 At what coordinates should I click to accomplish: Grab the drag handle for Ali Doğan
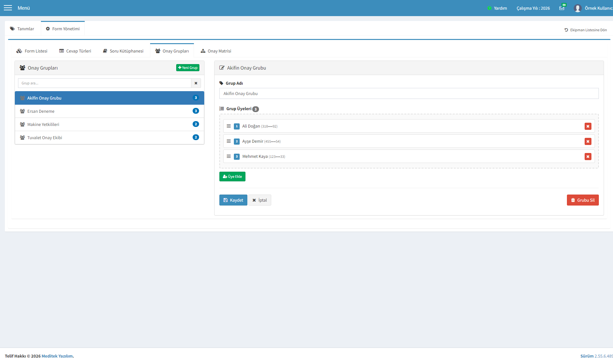tap(229, 126)
